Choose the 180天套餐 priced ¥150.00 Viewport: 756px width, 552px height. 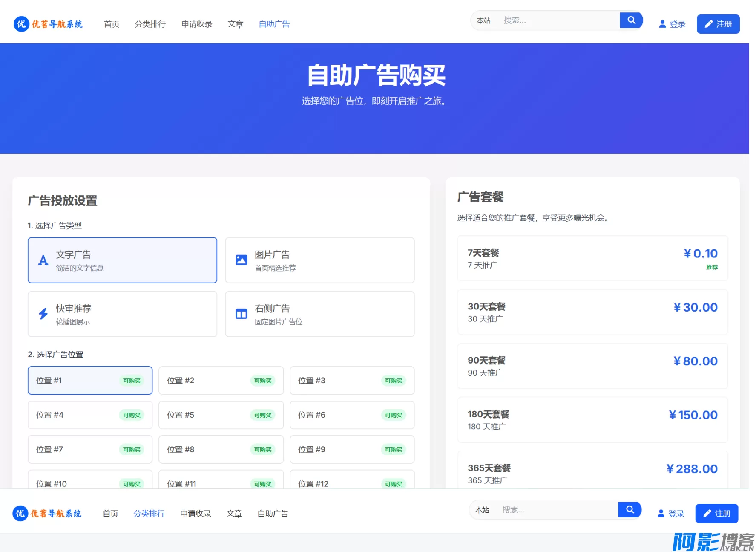(x=592, y=420)
